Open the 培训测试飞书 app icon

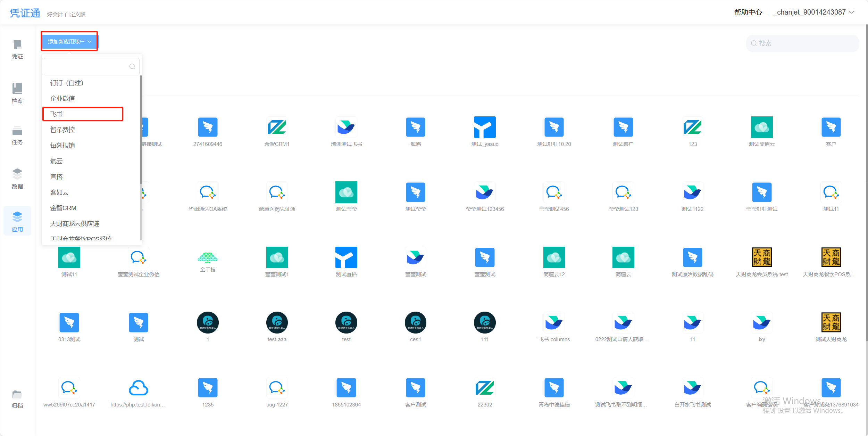tap(346, 127)
